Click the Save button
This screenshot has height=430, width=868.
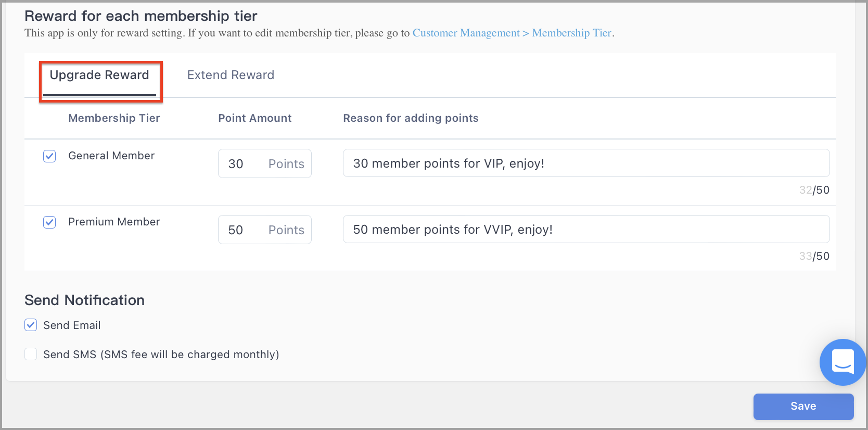tap(803, 406)
